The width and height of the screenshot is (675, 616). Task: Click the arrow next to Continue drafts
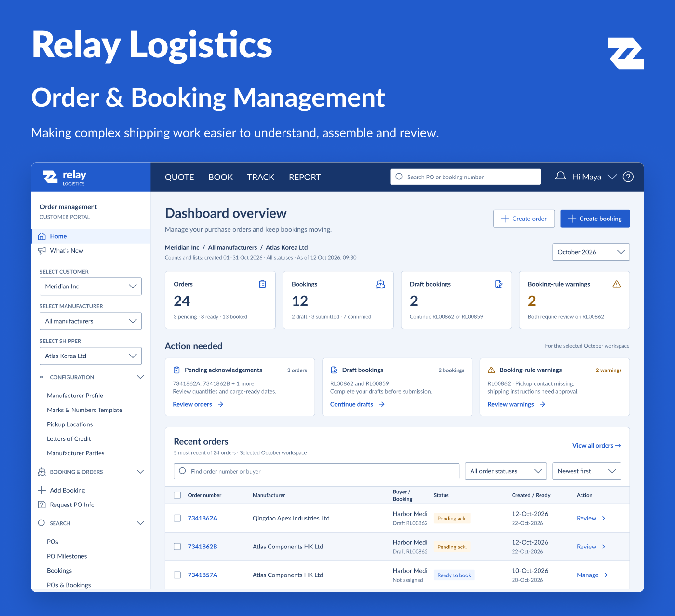[x=382, y=404]
